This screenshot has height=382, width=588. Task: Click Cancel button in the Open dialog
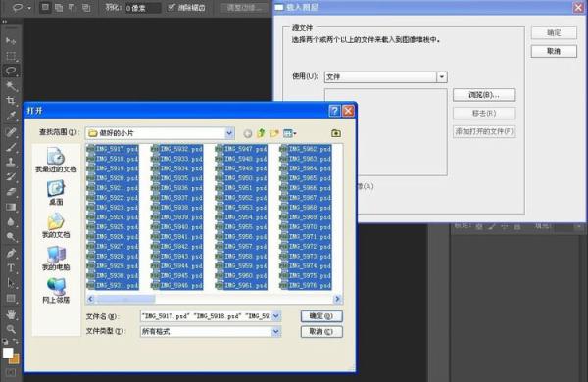pyautogui.click(x=321, y=332)
